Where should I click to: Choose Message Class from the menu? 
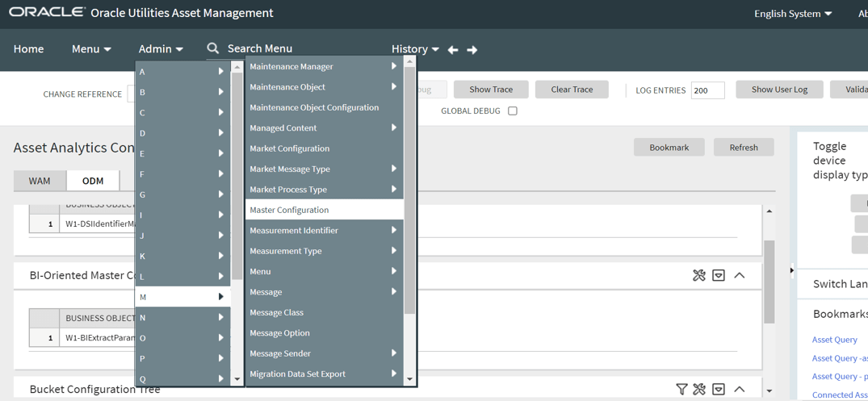(325, 312)
